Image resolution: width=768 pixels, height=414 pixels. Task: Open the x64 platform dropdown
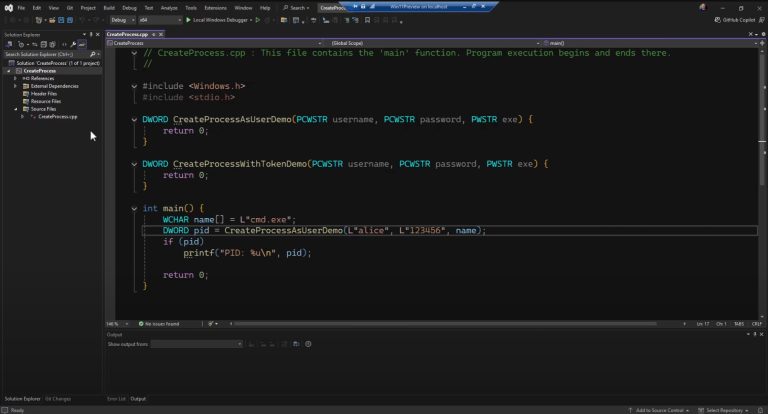point(157,19)
